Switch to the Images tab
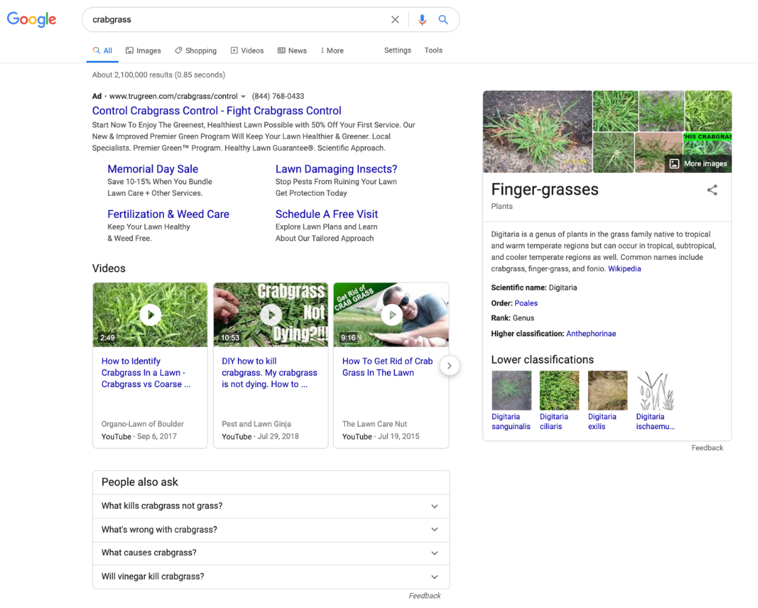758x608 pixels. [143, 50]
